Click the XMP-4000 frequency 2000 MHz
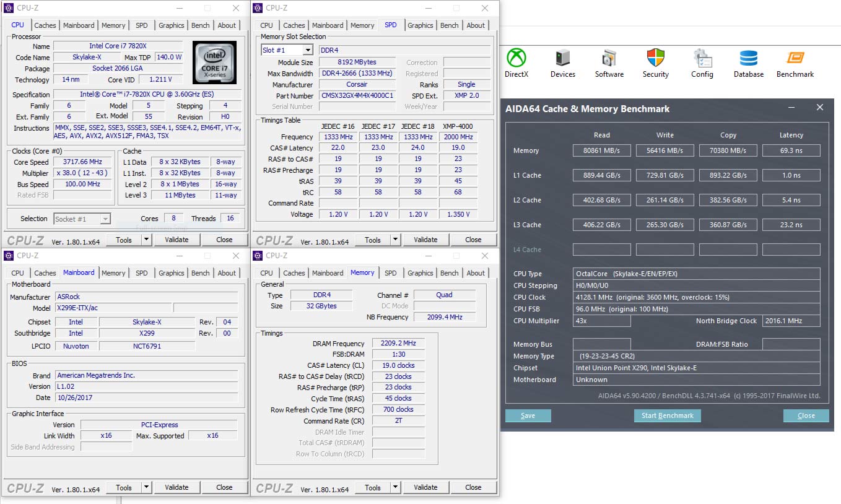The image size is (841, 504). click(458, 137)
